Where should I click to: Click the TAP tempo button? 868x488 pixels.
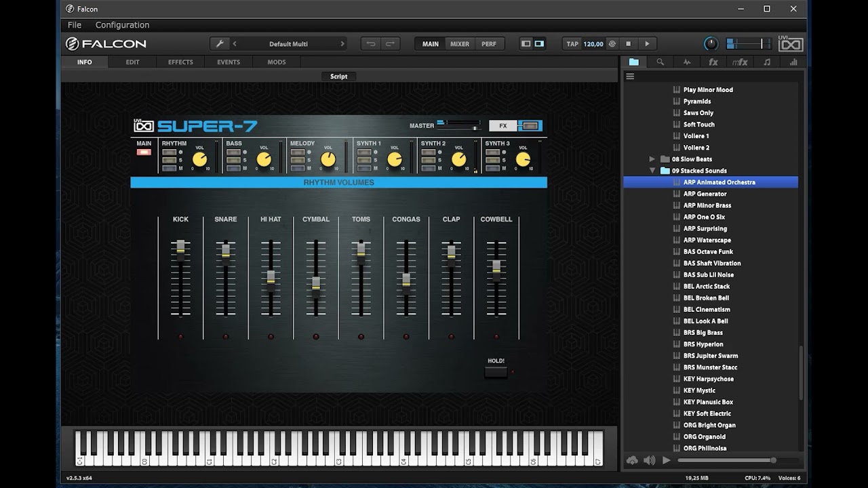[x=572, y=44]
